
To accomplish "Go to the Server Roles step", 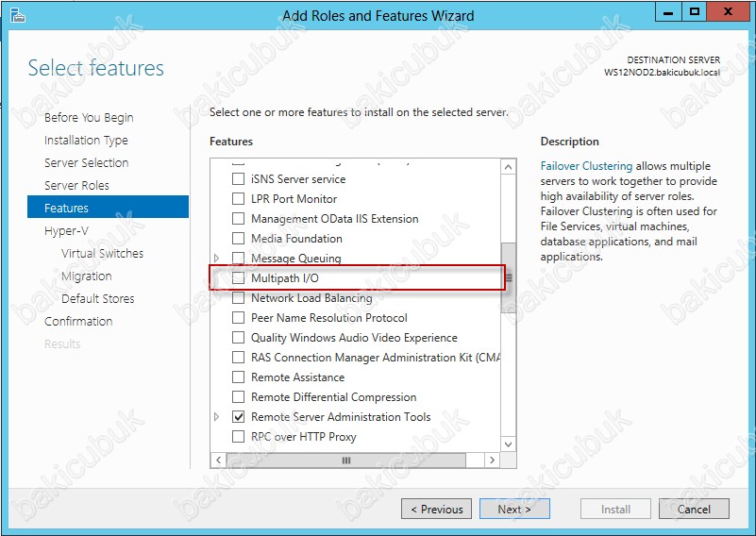I will pos(76,186).
